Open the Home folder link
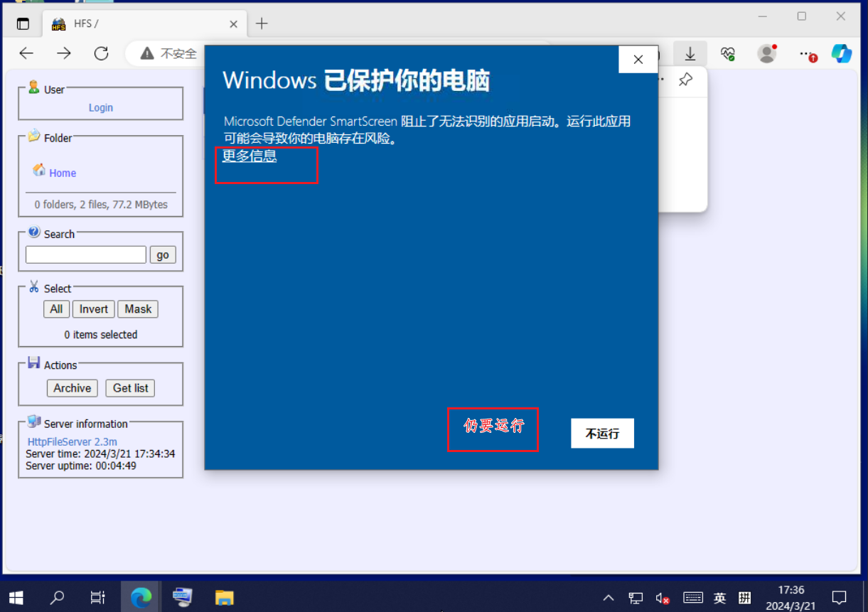 pyautogui.click(x=63, y=173)
